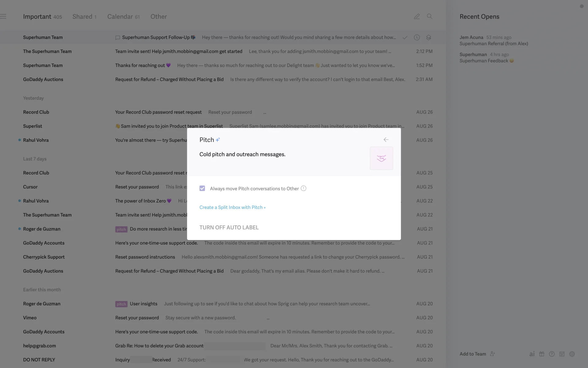
Task: Click TURN OFF AUTO LABEL button
Action: 229,228
